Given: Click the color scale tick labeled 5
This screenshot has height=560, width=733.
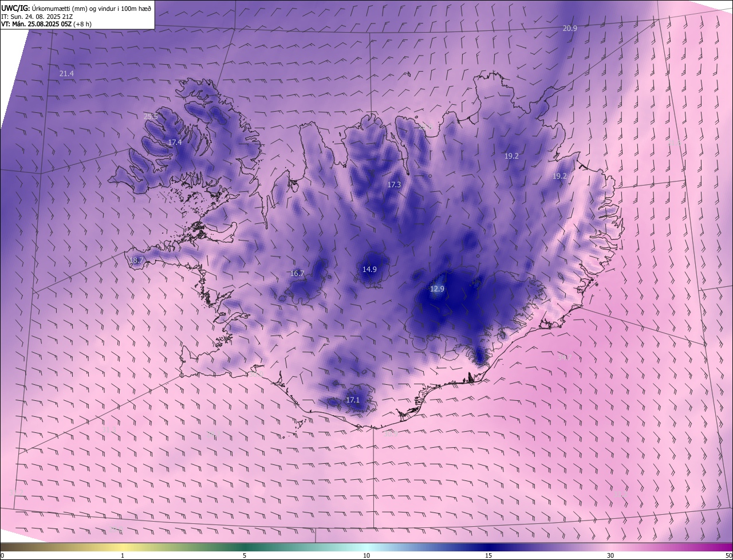Looking at the screenshot, I should (245, 555).
